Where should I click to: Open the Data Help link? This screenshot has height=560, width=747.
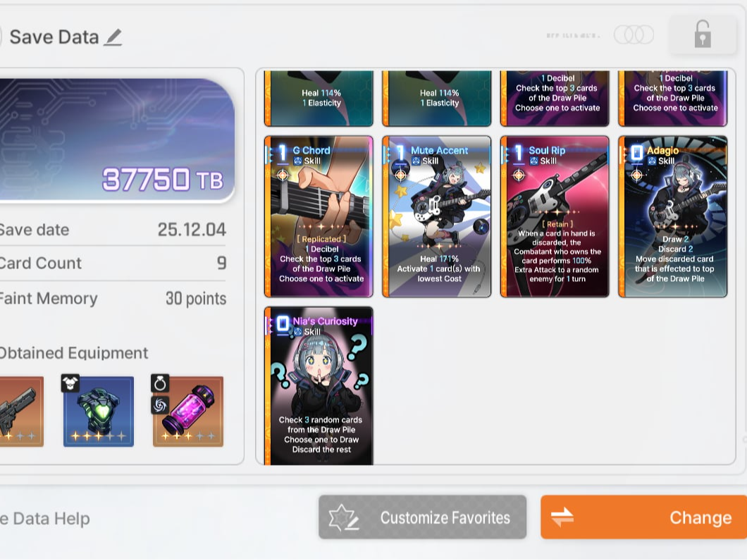45,518
